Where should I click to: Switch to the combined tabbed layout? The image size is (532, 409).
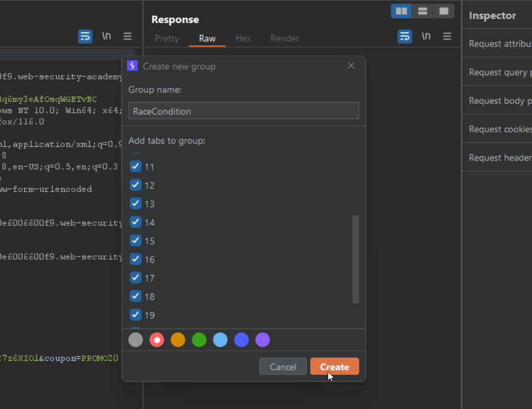point(444,11)
